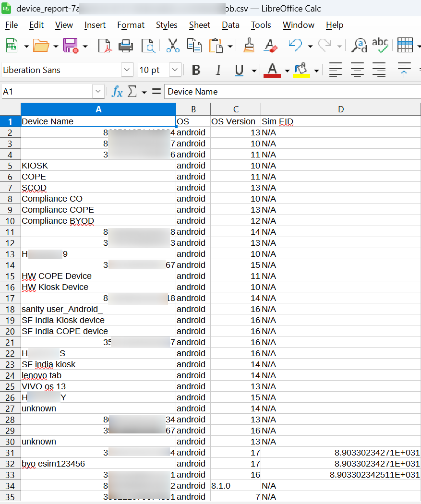421x504 pixels.
Task: Open the font name dropdown list
Action: 127,70
